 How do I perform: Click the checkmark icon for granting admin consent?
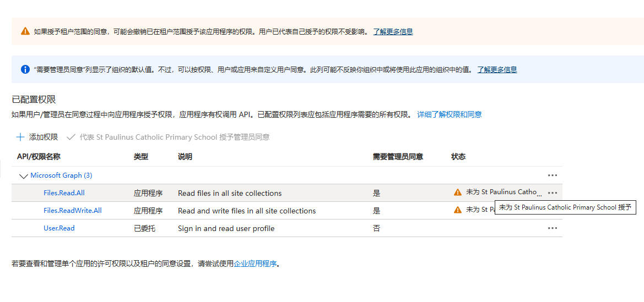pyautogui.click(x=71, y=137)
